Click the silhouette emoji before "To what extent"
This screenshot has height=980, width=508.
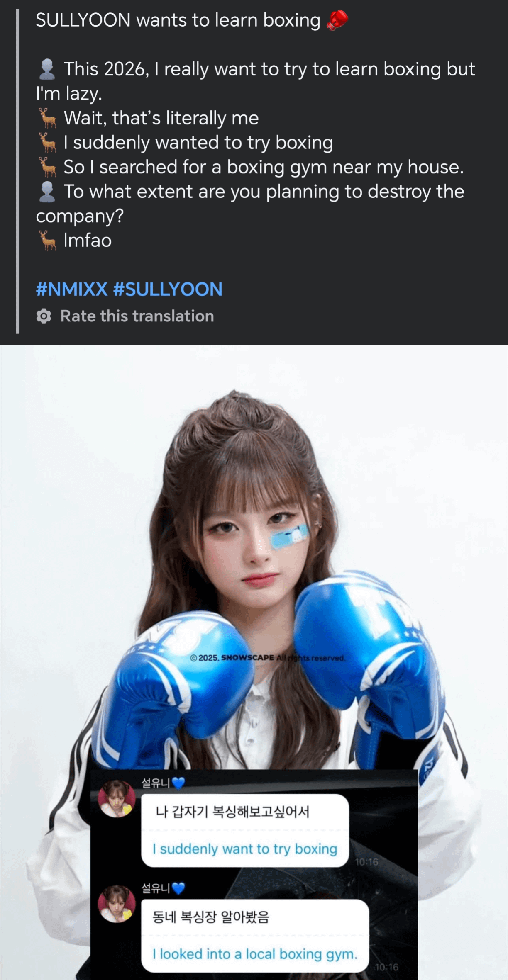(x=47, y=192)
